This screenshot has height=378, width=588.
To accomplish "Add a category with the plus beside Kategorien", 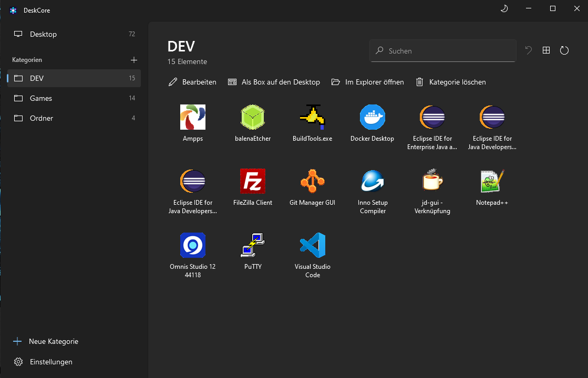I will 134,59.
